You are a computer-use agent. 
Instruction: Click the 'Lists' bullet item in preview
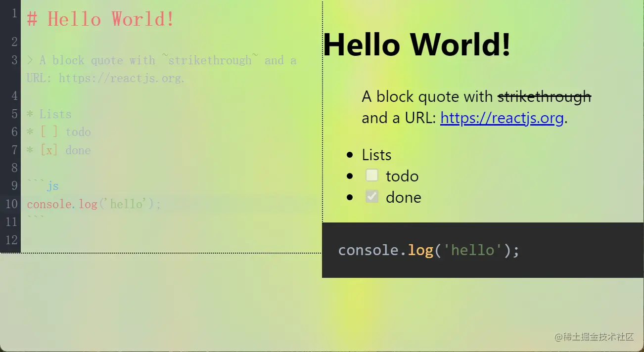376,155
